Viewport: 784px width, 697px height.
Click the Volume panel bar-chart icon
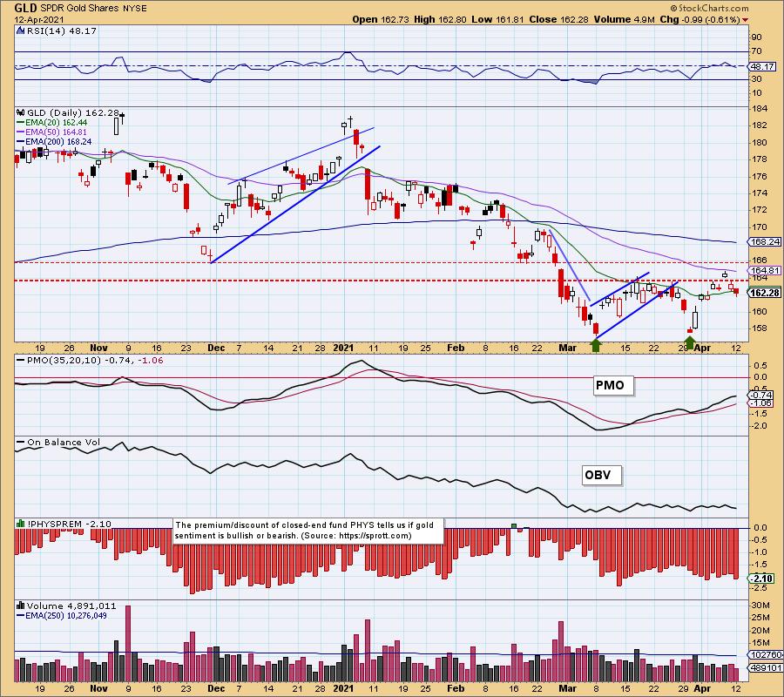coord(21,606)
